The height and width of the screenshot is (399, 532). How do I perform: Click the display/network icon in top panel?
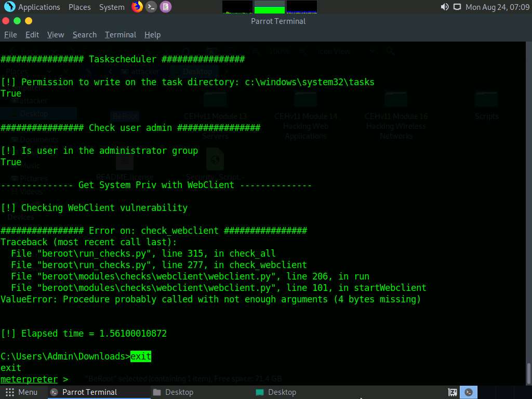pos(457,7)
